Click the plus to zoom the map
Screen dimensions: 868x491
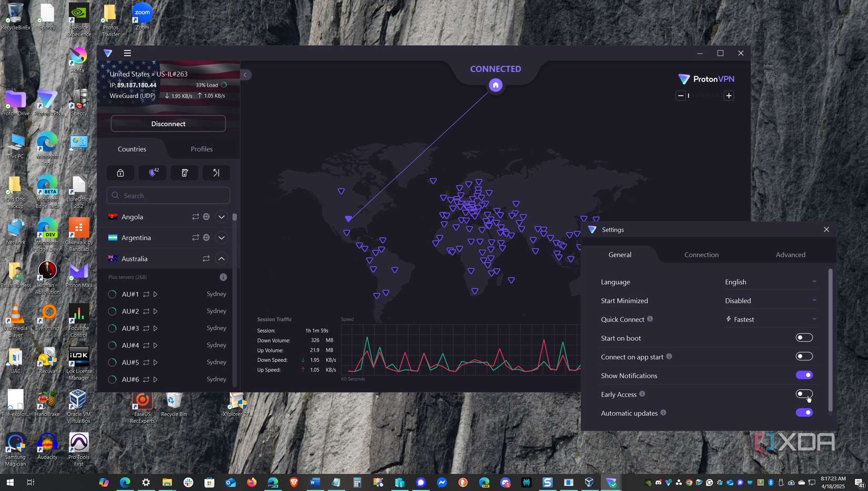point(729,95)
